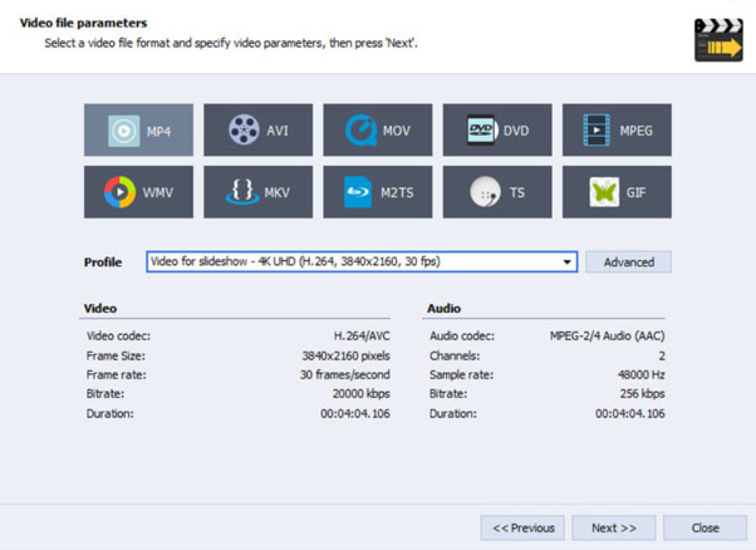This screenshot has height=550, width=756.
Task: Click the GIF format label text
Action: [636, 192]
